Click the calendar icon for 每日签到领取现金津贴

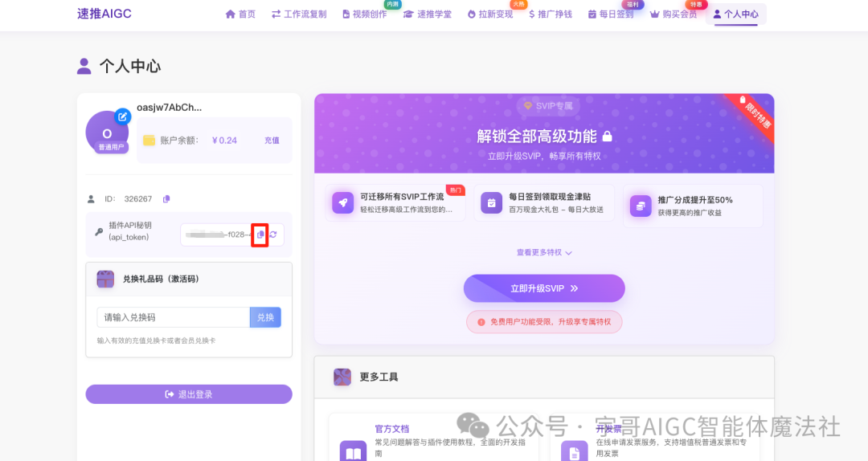491,202
